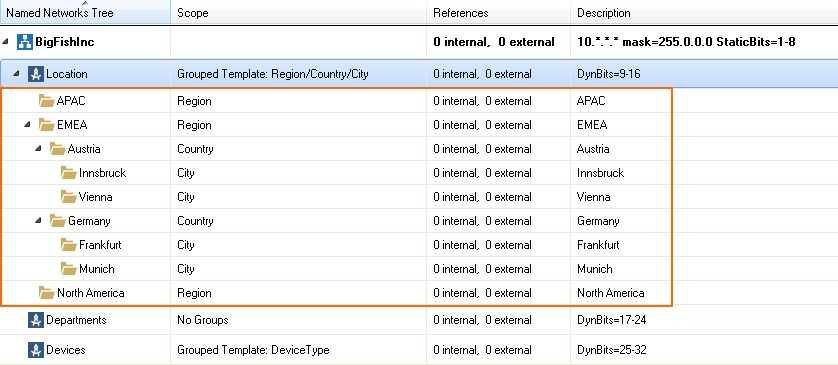Select the EMEA tree label

(x=72, y=125)
